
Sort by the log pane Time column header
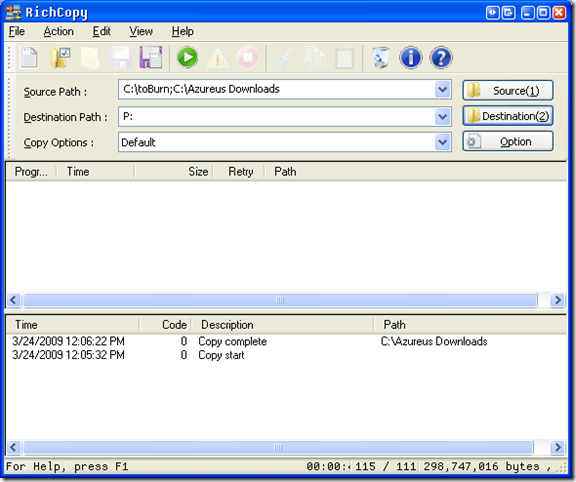tap(73, 325)
